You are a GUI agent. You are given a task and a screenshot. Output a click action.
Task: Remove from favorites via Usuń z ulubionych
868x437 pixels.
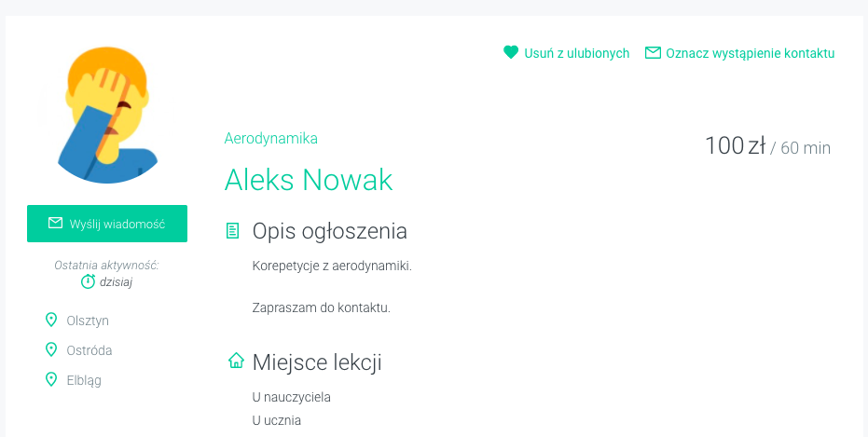tap(576, 53)
